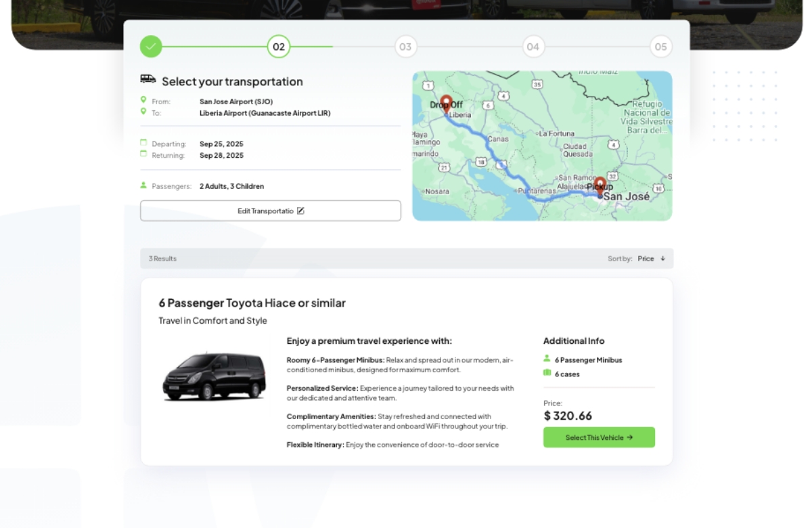The image size is (812, 528).
Task: Click the Complimentary Amenities feature text
Action: (397, 421)
